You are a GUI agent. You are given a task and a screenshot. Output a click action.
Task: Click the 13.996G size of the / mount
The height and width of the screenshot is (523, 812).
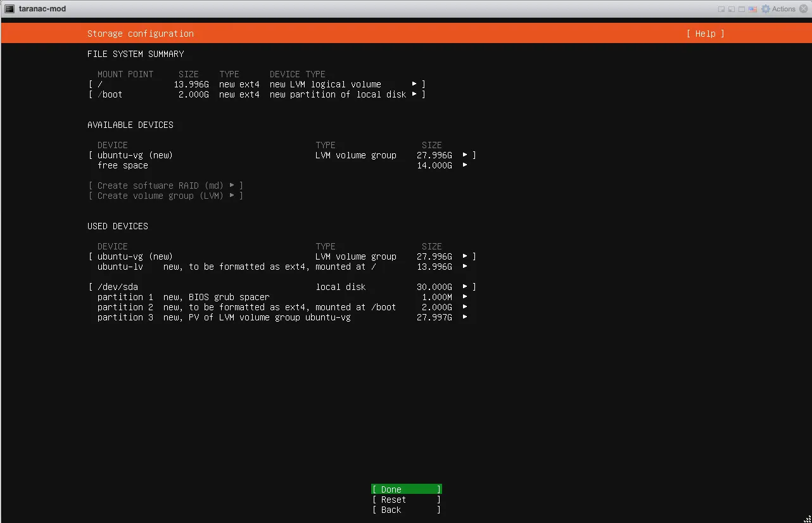tap(191, 84)
